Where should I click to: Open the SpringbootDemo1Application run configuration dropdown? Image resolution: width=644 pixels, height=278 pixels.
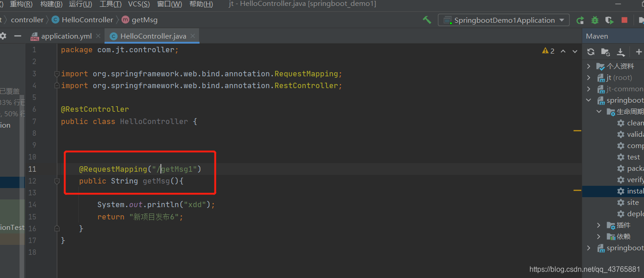(504, 20)
